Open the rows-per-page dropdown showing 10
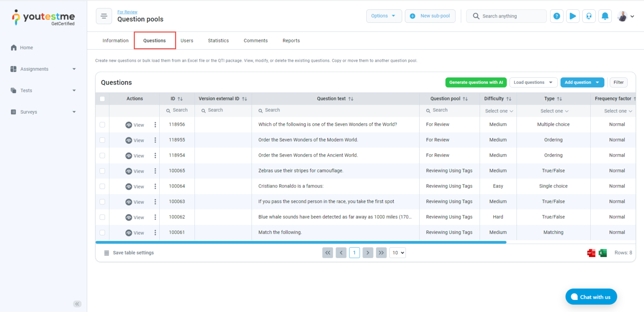644x312 pixels. (x=397, y=253)
